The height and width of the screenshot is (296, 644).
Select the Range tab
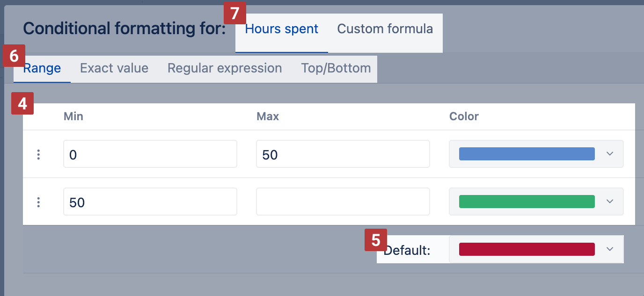click(x=42, y=68)
